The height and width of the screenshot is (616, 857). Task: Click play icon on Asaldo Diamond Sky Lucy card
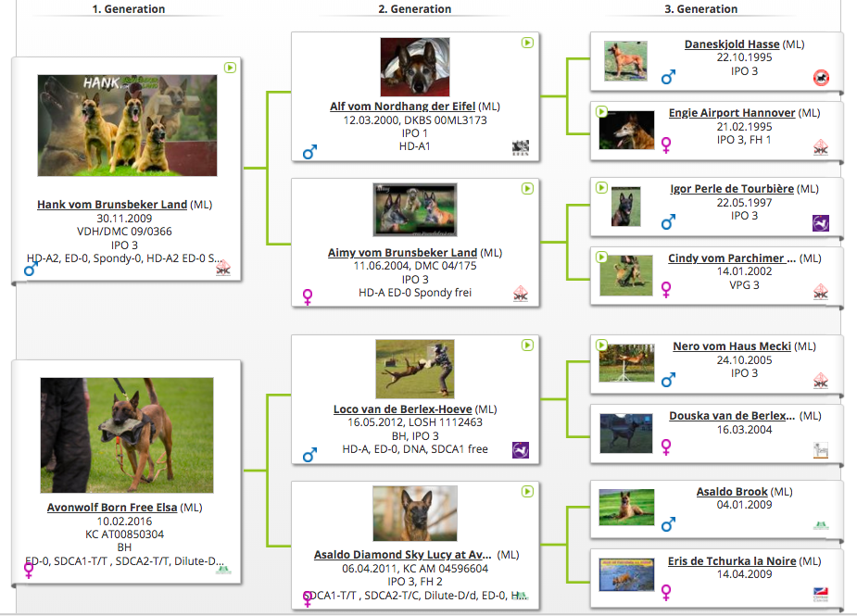[527, 491]
